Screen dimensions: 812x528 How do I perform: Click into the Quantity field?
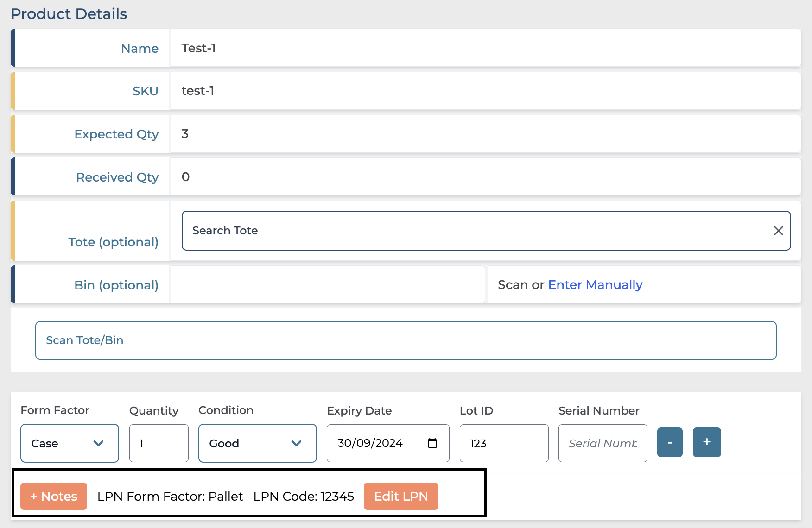(x=159, y=443)
